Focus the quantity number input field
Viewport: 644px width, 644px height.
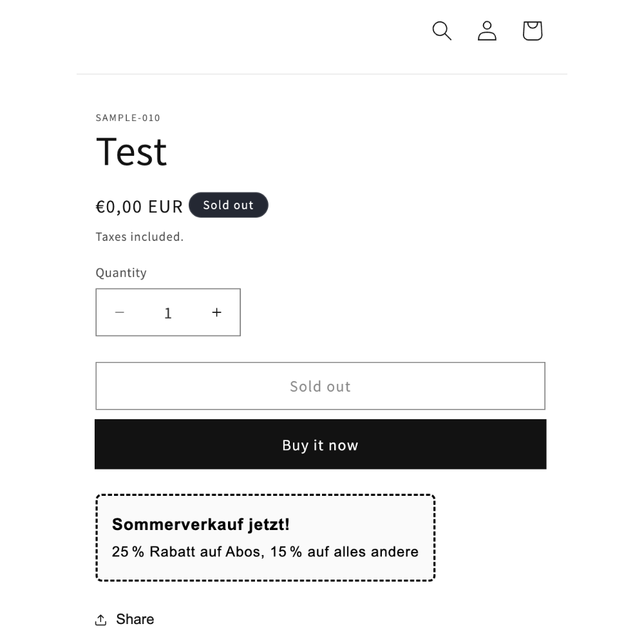(x=167, y=312)
